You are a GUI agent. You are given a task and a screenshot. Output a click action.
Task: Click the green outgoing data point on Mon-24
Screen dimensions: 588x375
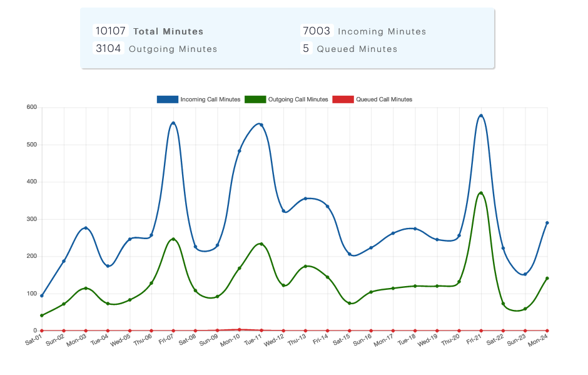pos(547,279)
